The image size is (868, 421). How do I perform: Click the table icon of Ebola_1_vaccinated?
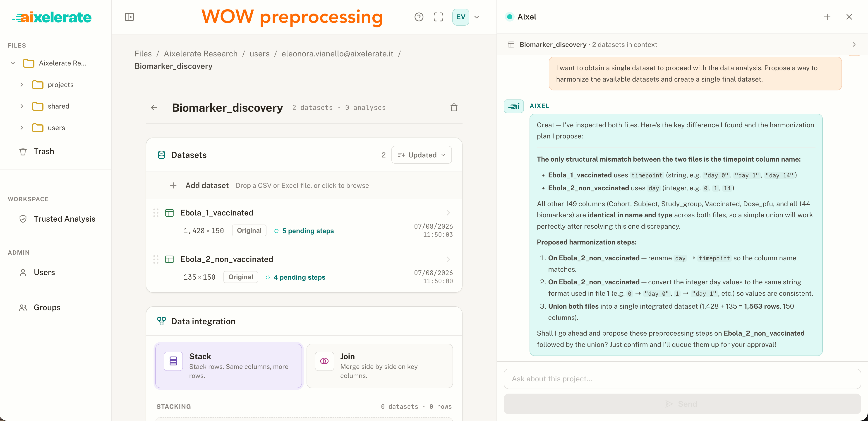click(x=170, y=213)
